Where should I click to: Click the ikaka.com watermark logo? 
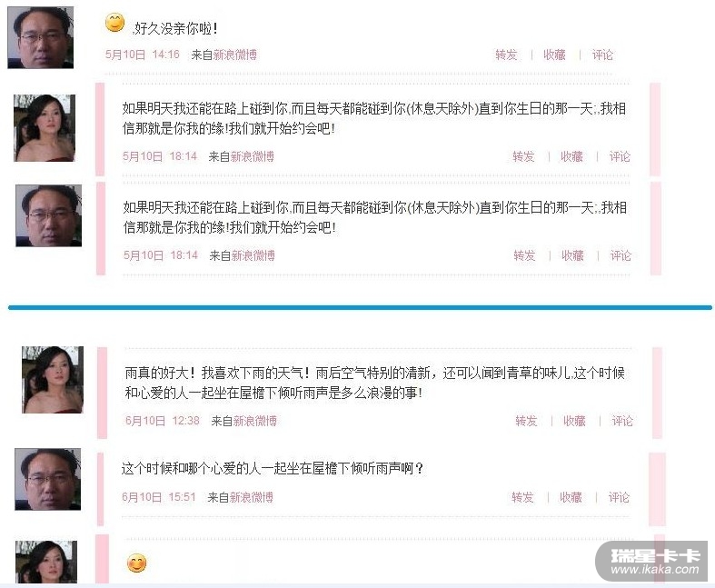click(652, 562)
